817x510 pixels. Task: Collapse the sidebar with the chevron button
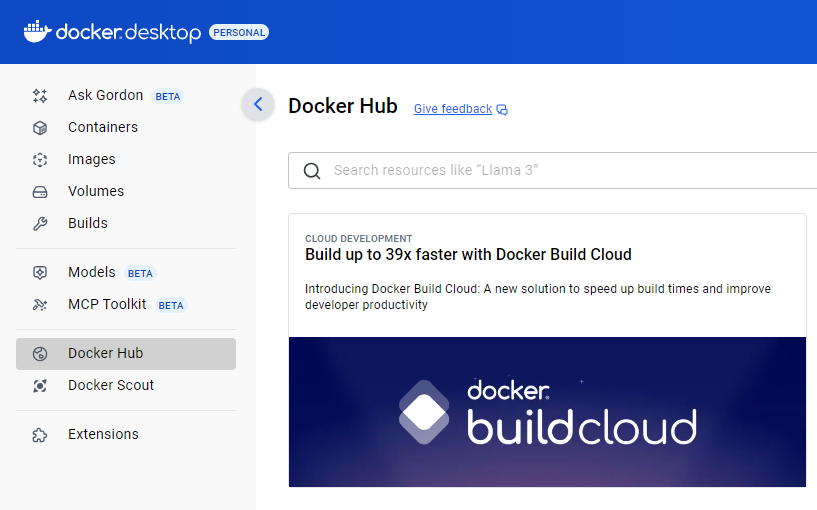(258, 104)
